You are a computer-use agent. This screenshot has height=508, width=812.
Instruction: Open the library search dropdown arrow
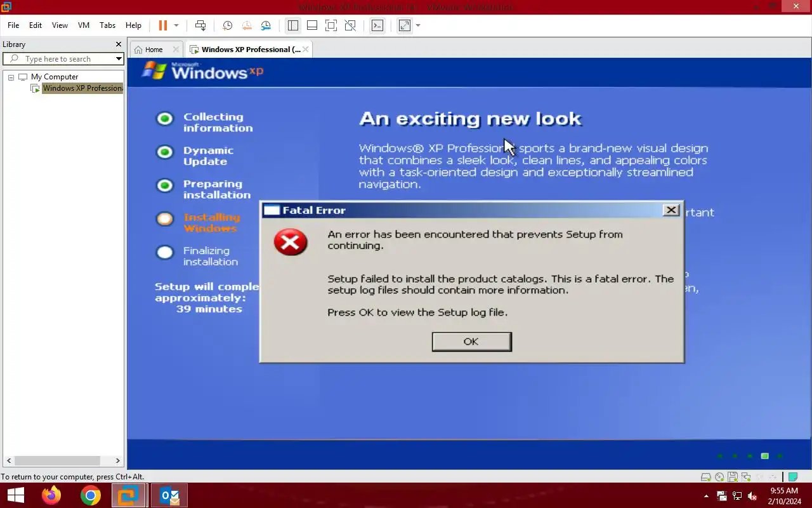(119, 58)
